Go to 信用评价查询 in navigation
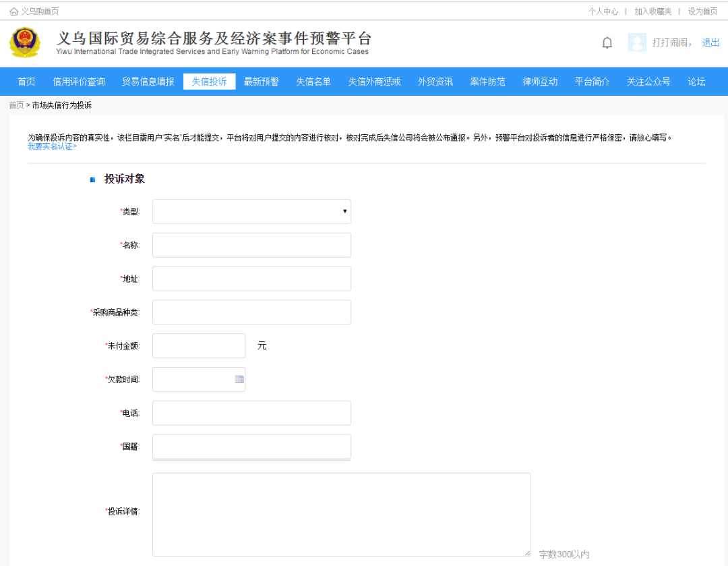728x566 pixels. pos(79,82)
